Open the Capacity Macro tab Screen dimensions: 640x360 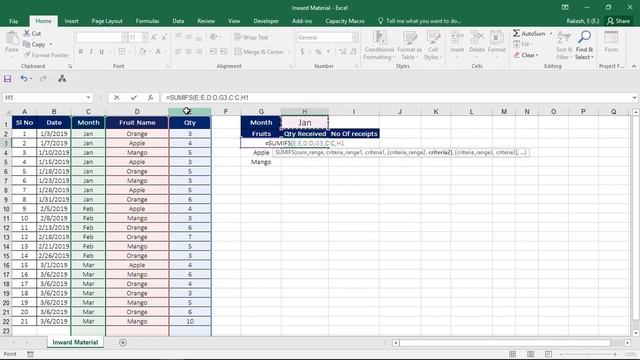[344, 21]
